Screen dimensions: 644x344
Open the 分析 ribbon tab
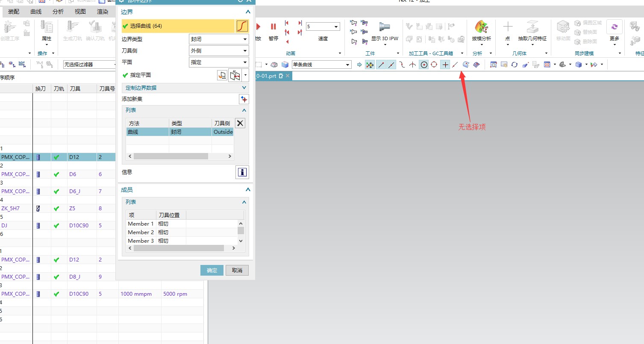click(58, 12)
